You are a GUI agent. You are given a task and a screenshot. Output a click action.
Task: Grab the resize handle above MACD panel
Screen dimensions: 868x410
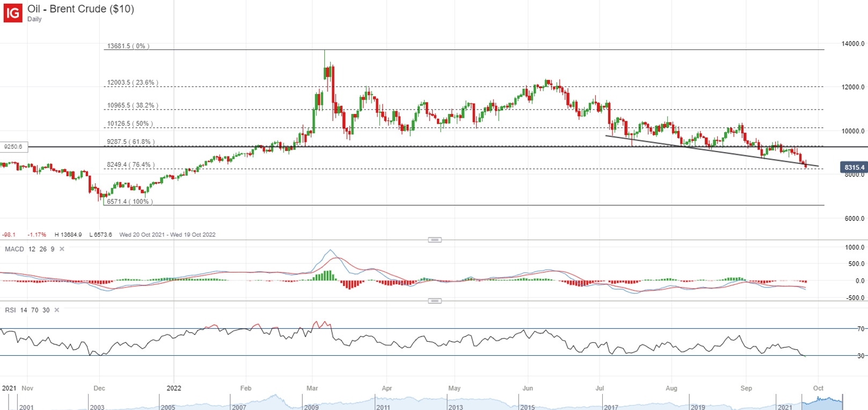pos(435,240)
